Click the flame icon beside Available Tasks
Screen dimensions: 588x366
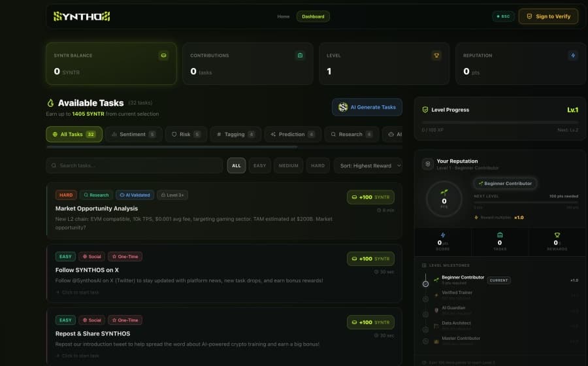(x=50, y=103)
